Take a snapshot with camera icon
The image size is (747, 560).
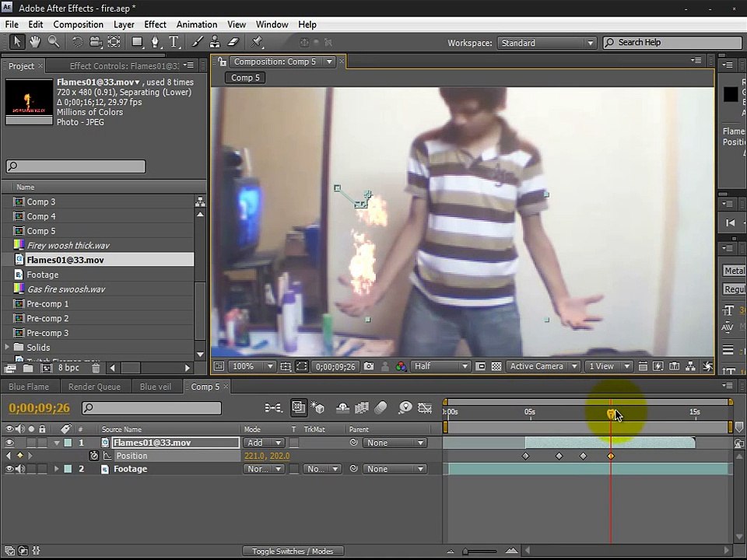coord(369,366)
